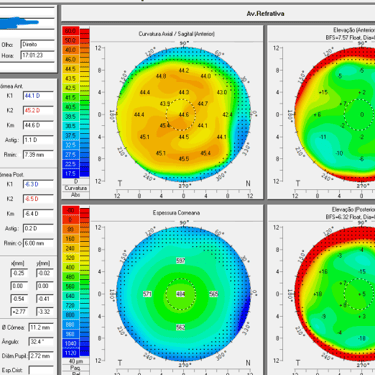Click the x[mm] field showing -0.25
This screenshot has height=375, width=375.
19,273
